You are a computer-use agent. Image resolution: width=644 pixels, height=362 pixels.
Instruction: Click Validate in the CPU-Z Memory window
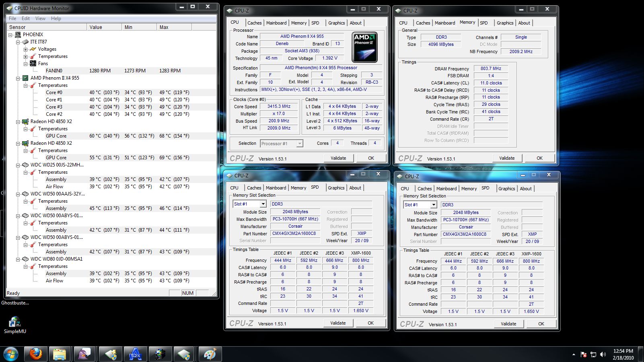click(507, 158)
